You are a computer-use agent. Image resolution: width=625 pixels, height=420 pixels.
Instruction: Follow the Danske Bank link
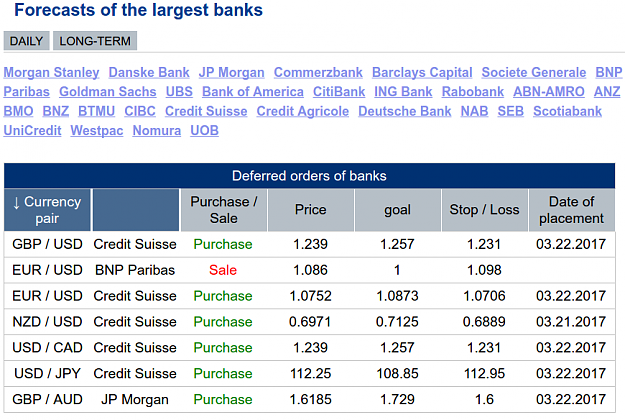pos(149,73)
